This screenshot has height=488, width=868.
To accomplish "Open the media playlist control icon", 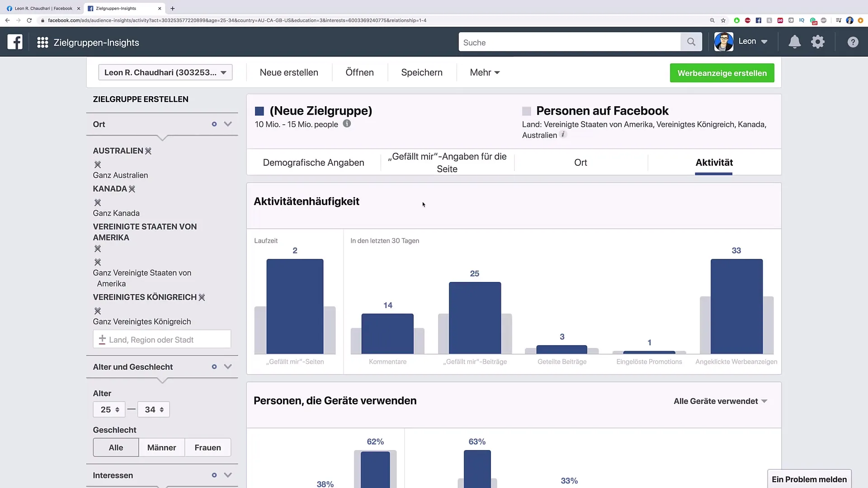I will 839,20.
